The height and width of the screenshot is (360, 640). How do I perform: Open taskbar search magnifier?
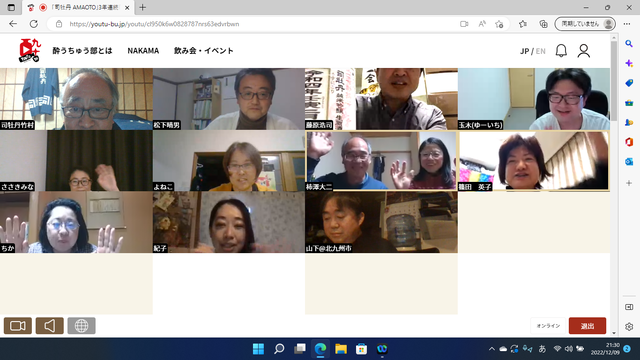click(x=279, y=349)
